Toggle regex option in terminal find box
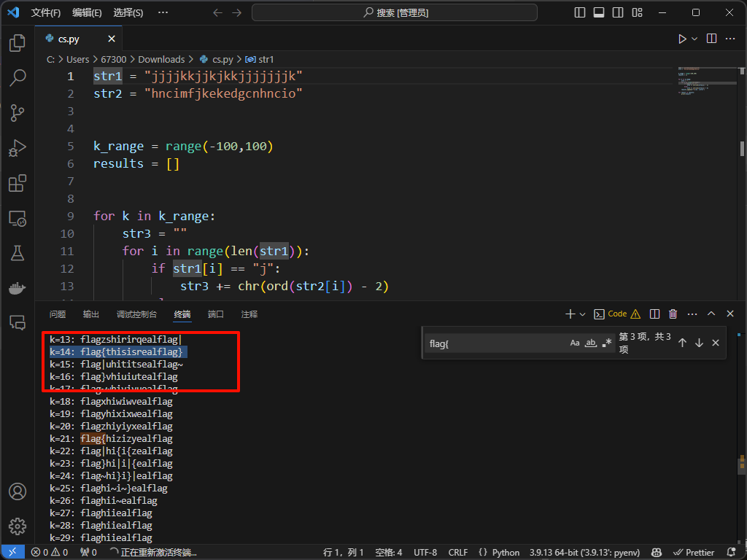The width and height of the screenshot is (747, 560). (607, 343)
